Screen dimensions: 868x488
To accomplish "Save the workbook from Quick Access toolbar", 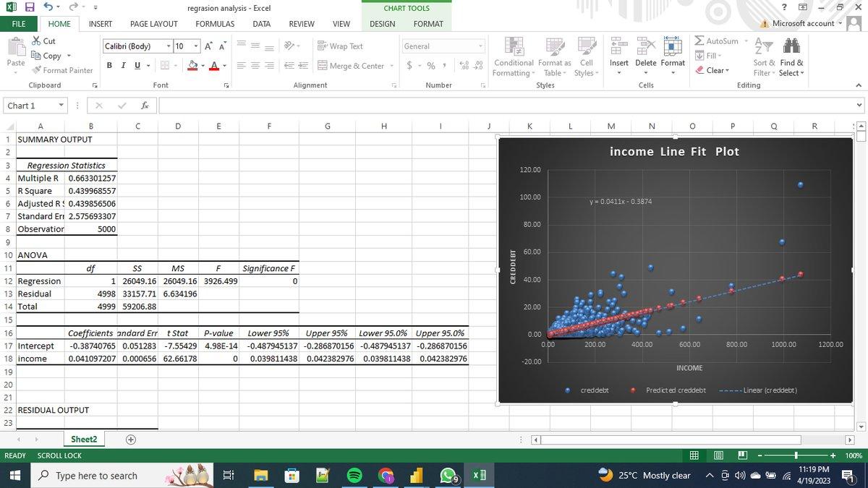I will pos(30,8).
